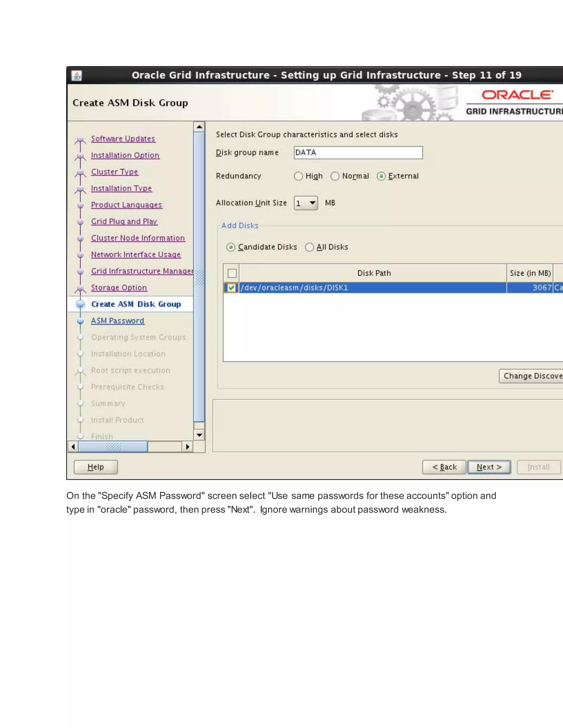Select Create ASM Disk Group step
This screenshot has width=563, height=728.
coord(136,304)
